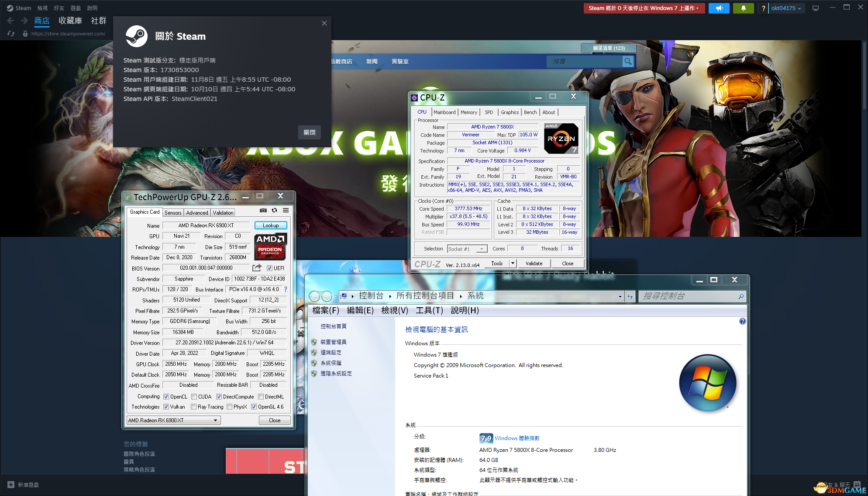Click the Steam Windows 7 warning banner
The image size is (868, 496).
[644, 8]
